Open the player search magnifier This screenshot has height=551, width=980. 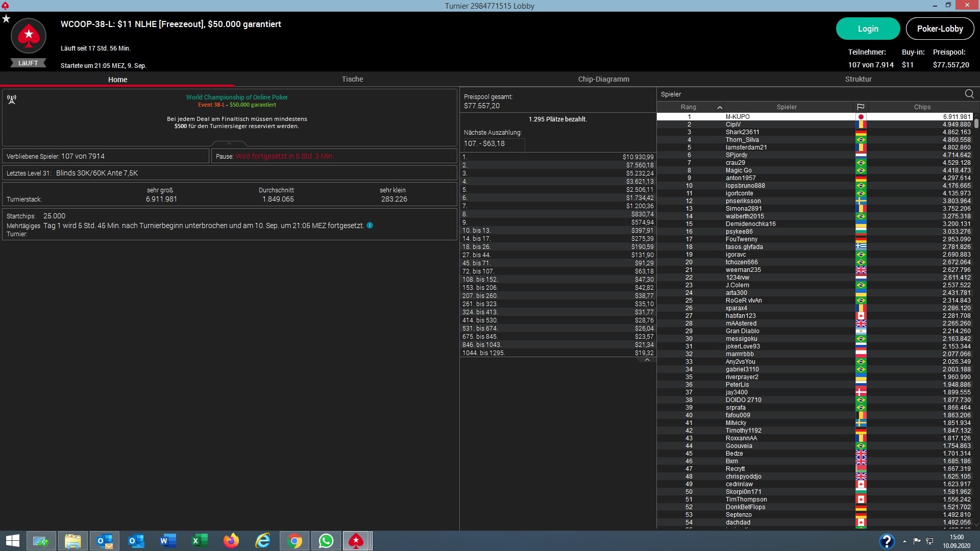coord(969,94)
